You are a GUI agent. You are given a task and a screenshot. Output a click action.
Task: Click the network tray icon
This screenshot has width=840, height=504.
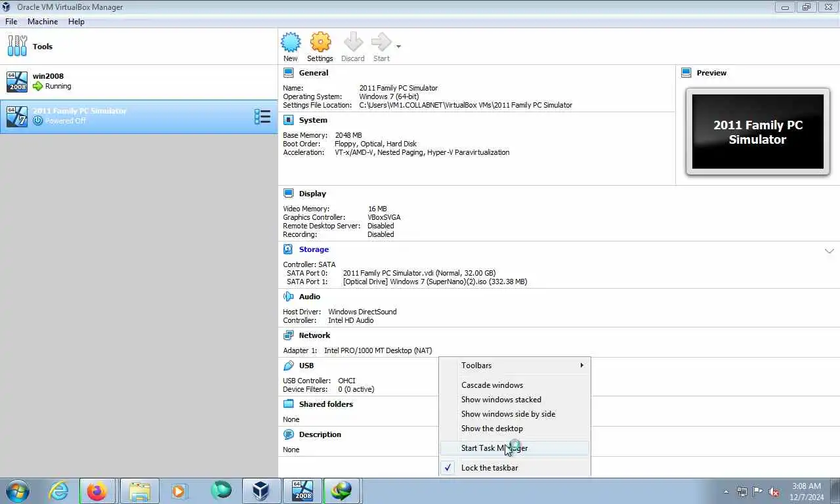[742, 492]
